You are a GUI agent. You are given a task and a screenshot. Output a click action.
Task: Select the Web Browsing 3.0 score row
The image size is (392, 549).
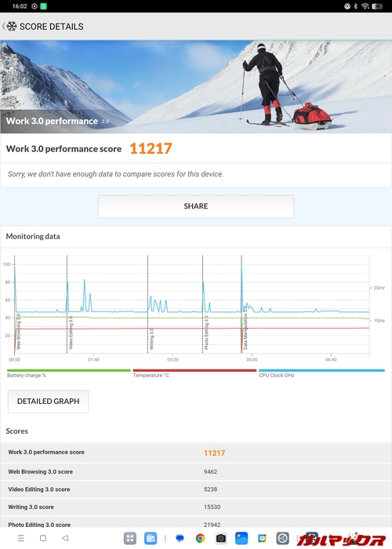pyautogui.click(x=196, y=471)
